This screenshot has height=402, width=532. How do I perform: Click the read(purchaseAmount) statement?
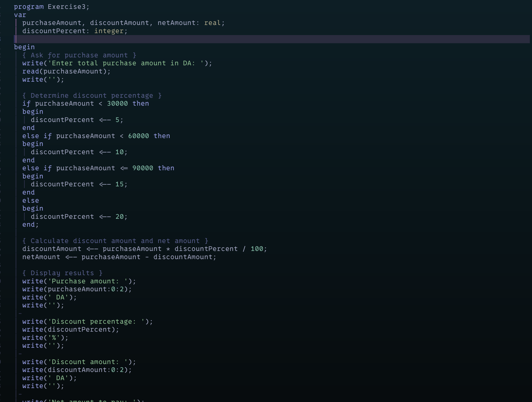tap(66, 71)
